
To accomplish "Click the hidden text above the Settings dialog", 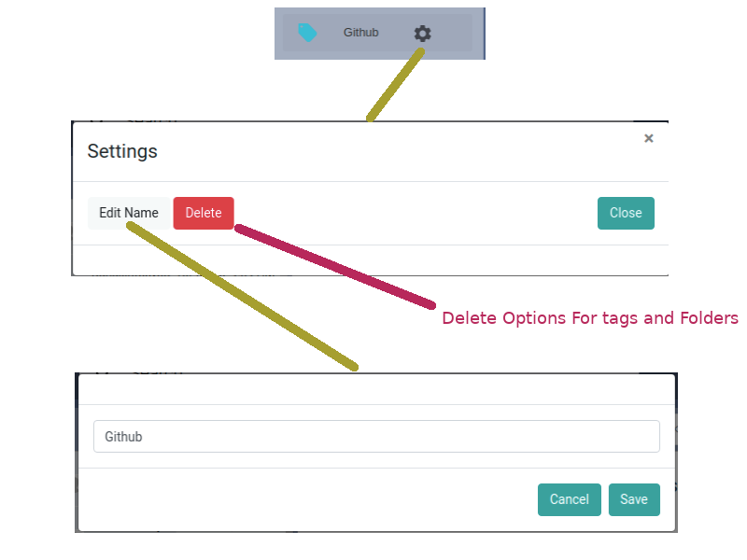I will (140, 121).
